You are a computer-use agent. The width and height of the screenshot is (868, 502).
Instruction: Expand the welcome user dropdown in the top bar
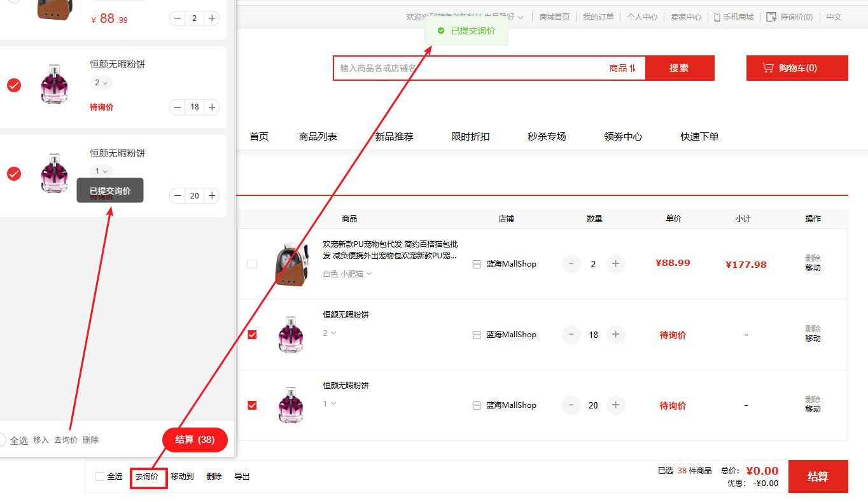521,17
